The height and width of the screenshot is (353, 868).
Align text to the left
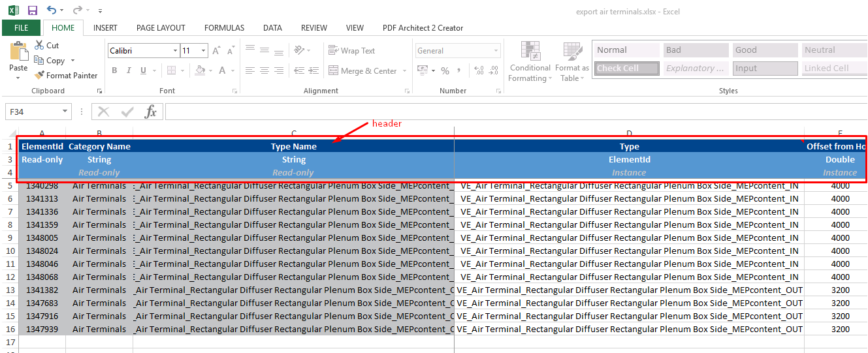249,70
